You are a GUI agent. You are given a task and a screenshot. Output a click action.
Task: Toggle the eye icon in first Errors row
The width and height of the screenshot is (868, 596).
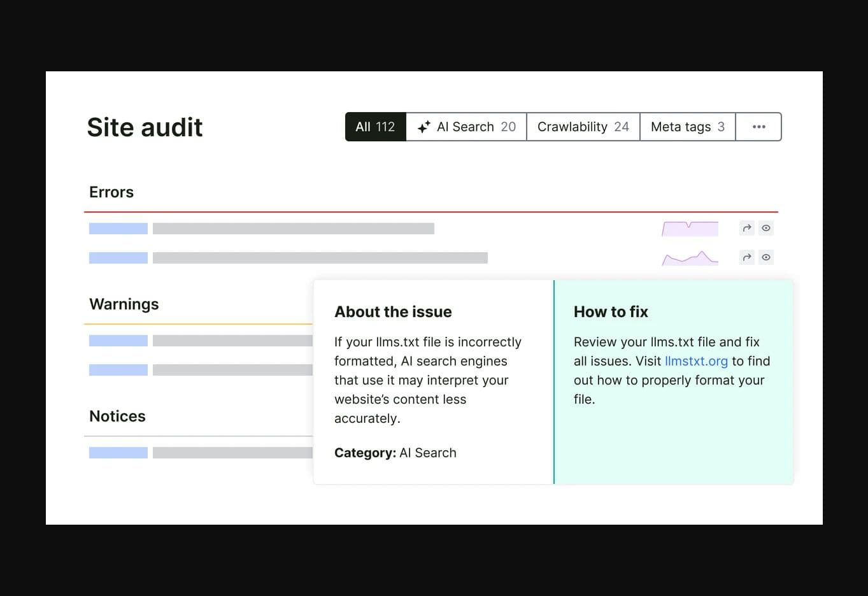pyautogui.click(x=766, y=228)
